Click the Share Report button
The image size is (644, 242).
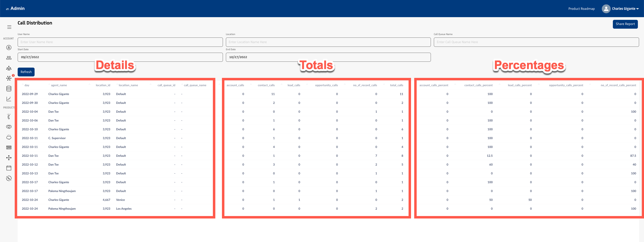click(625, 24)
